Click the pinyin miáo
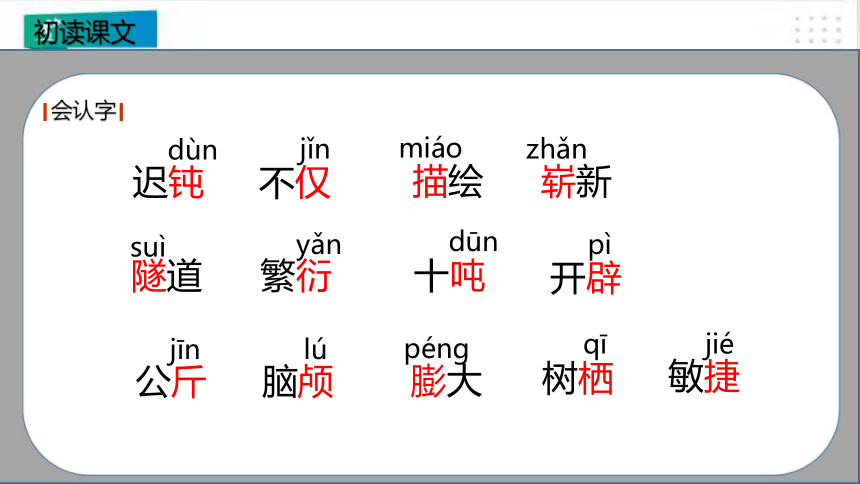This screenshot has height=484, width=860. [431, 148]
